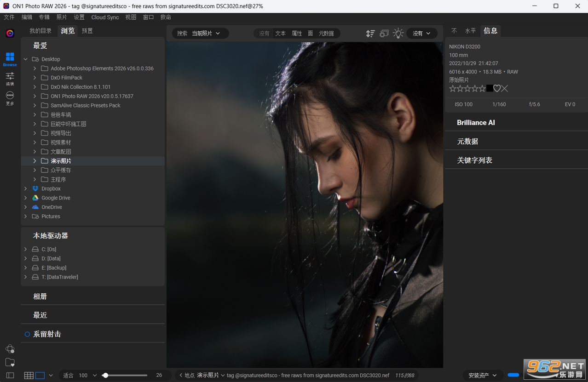Open the Browse module in left sidebar

(x=10, y=59)
